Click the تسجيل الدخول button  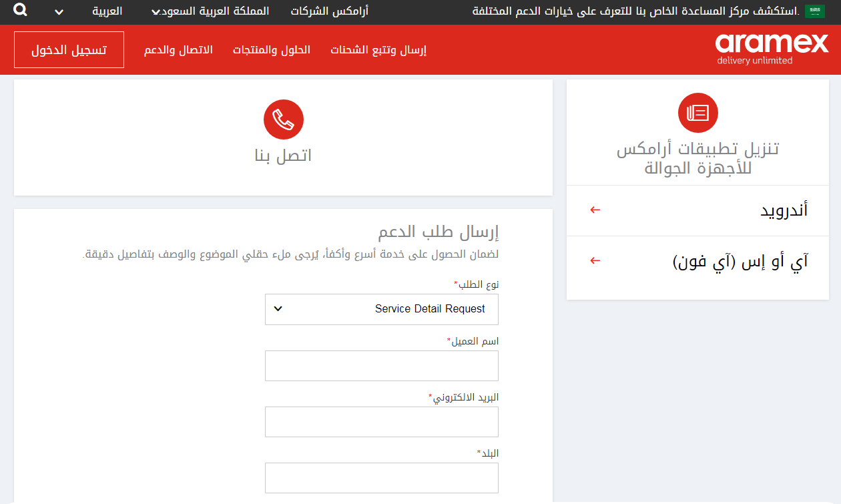69,49
